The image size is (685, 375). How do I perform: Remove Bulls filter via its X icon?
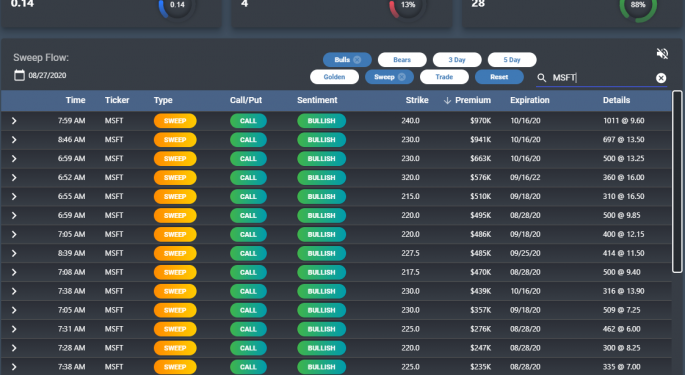coord(357,60)
